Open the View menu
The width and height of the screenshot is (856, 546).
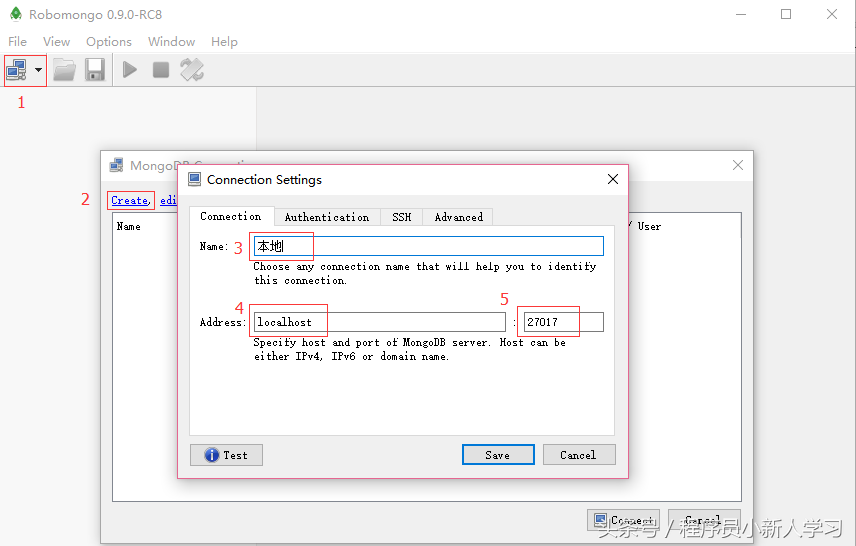pos(56,41)
